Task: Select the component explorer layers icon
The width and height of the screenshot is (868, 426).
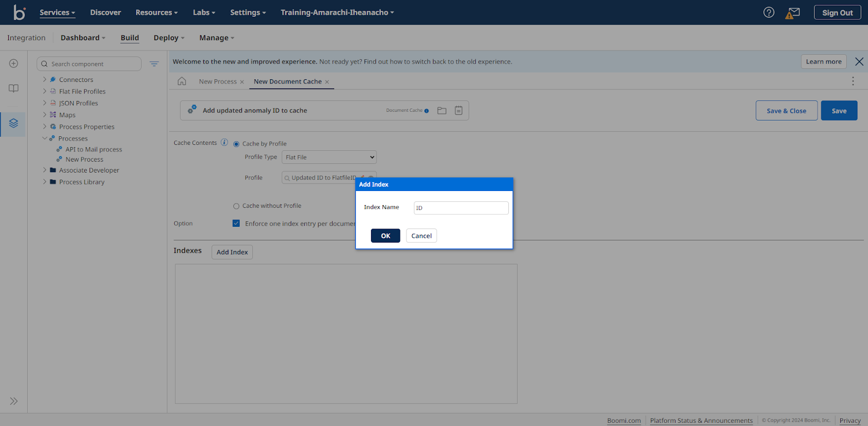Action: (14, 124)
